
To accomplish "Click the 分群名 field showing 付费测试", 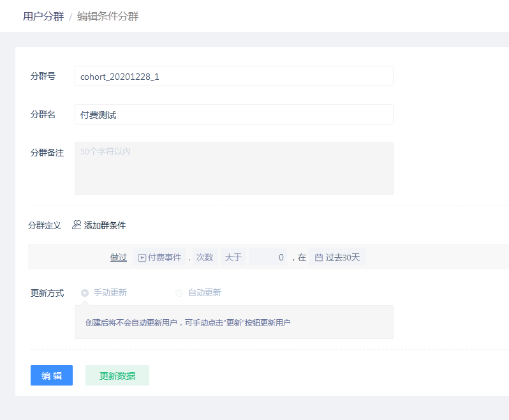I will tap(233, 115).
